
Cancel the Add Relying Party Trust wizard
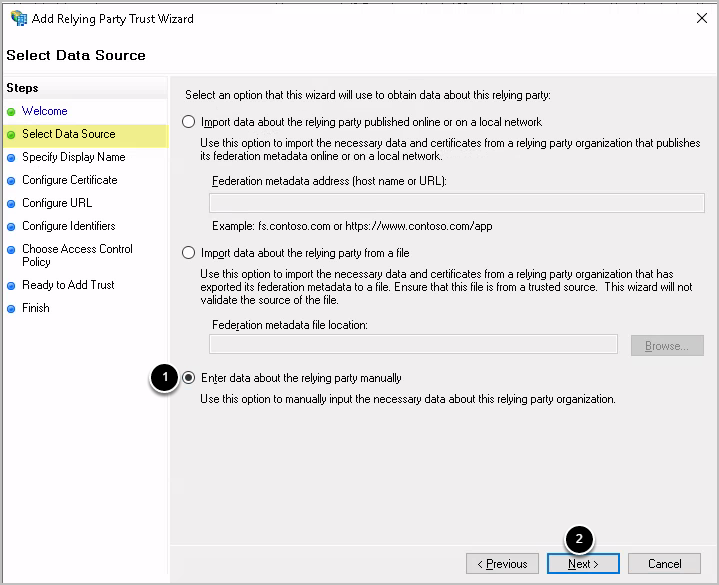tap(664, 563)
